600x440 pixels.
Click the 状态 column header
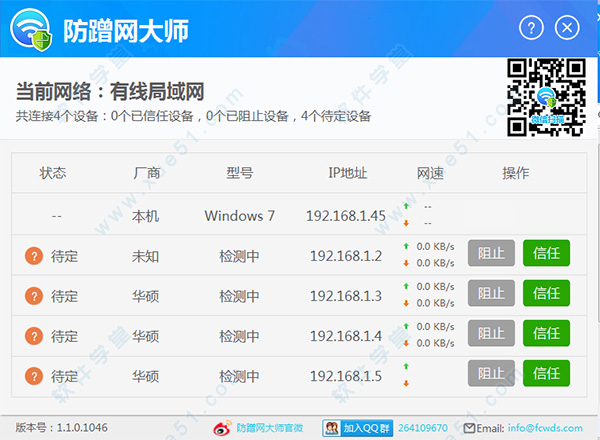pyautogui.click(x=53, y=173)
